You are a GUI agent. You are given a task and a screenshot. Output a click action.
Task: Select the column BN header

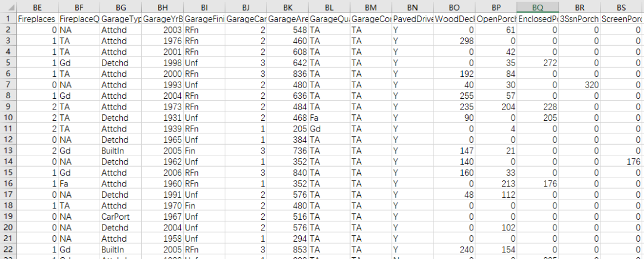(x=413, y=8)
